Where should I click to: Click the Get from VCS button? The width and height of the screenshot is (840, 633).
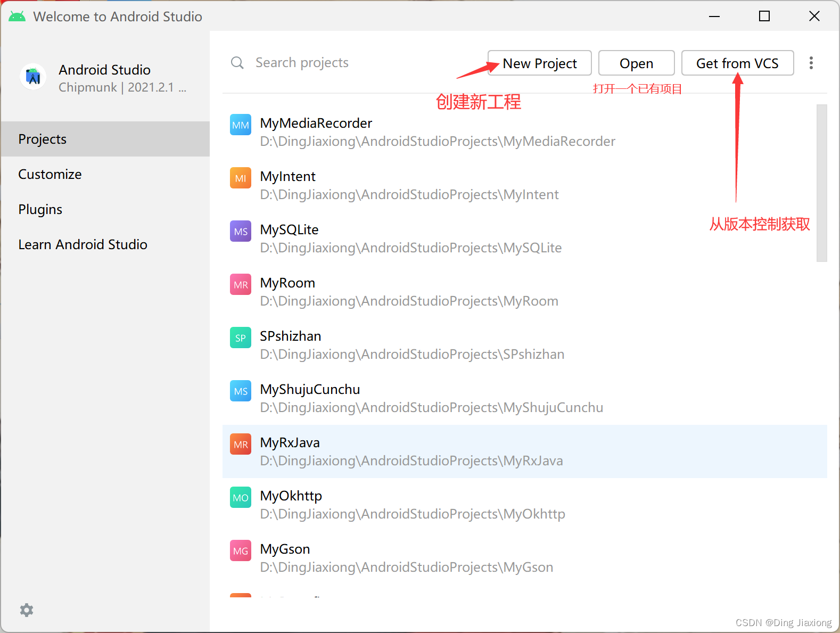[x=738, y=63]
